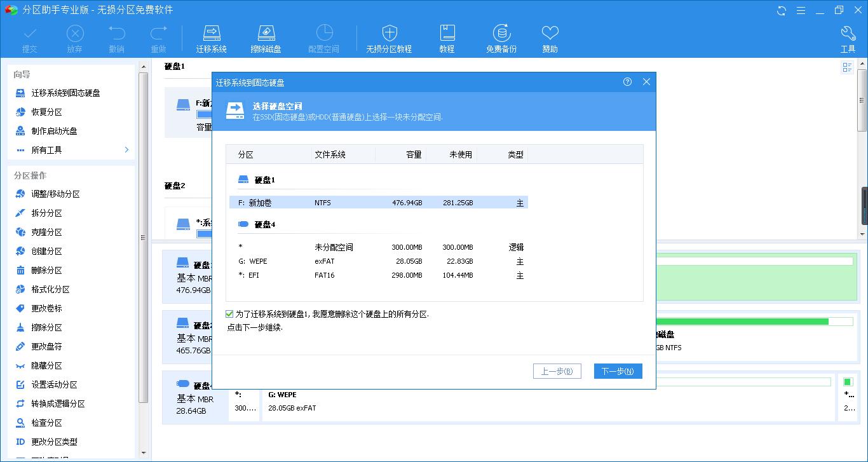Open the hamburger menu in the title bar
The image size is (868, 462).
click(801, 10)
